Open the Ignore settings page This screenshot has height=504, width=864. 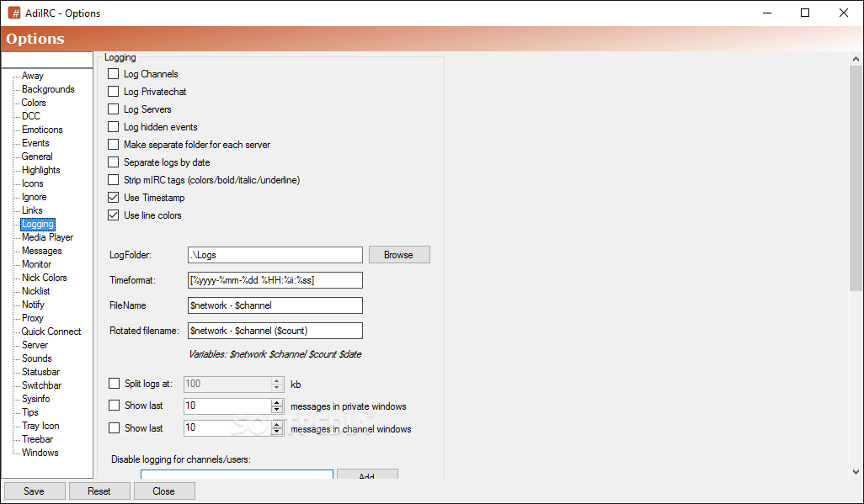35,197
